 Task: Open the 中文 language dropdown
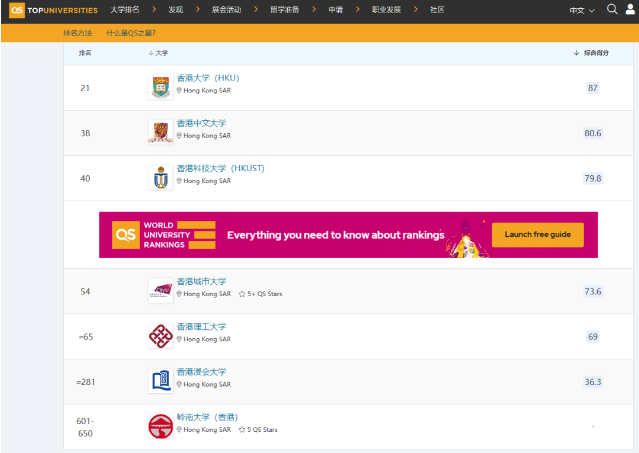582,10
